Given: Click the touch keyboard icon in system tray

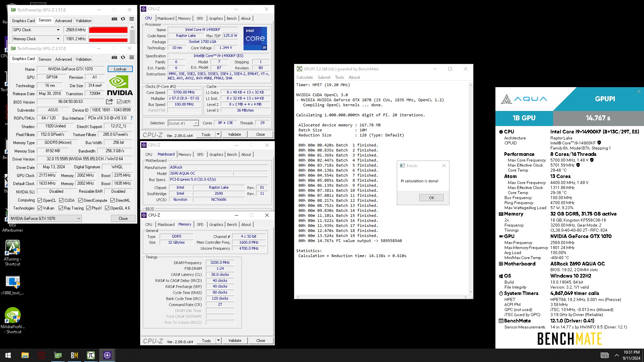Looking at the screenshot, I should click(605, 355).
